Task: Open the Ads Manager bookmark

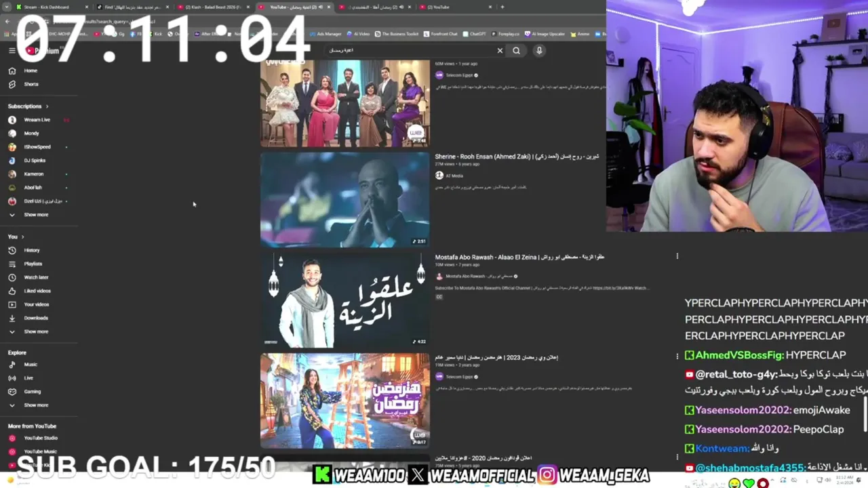Action: 325,33
